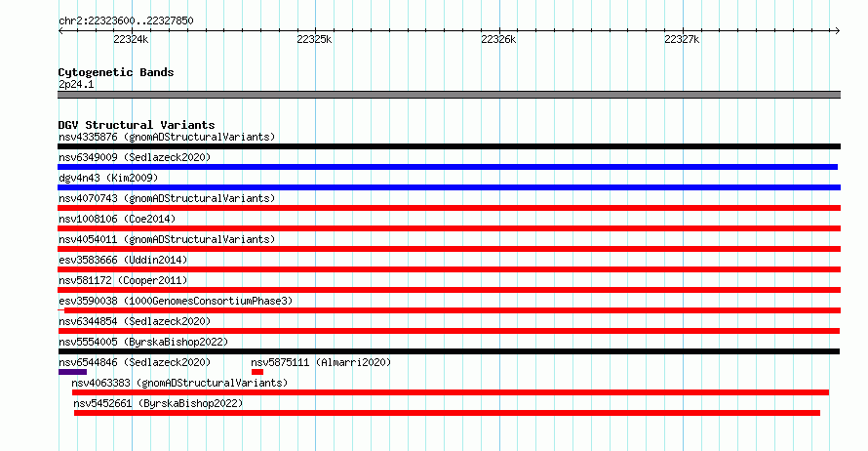
Task: Click the red nsv6344854 variant bar
Action: [449, 331]
